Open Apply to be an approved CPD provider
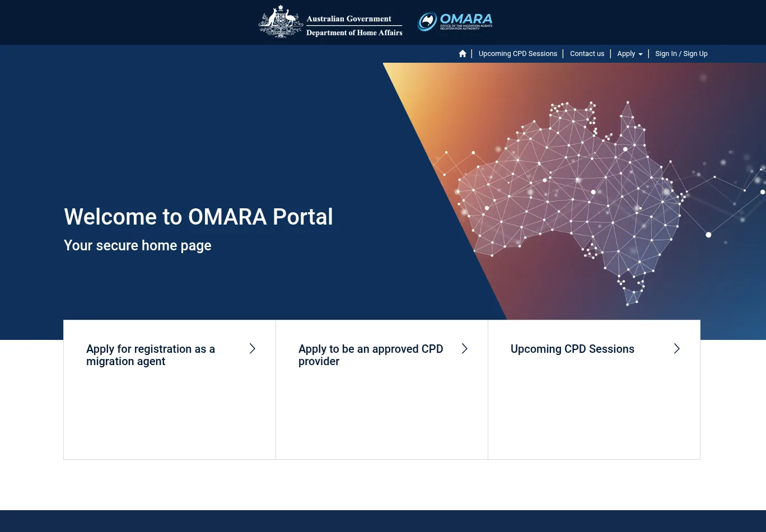 pos(371,355)
